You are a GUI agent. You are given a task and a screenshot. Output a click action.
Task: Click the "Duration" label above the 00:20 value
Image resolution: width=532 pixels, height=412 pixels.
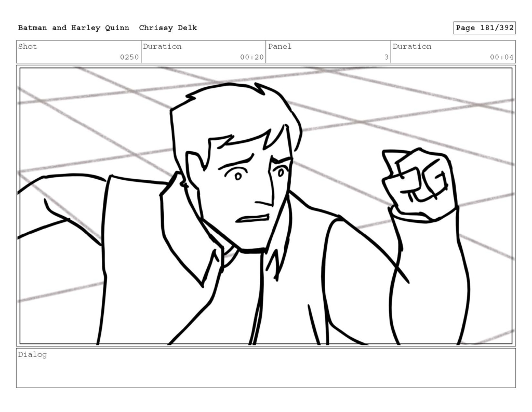coord(162,46)
